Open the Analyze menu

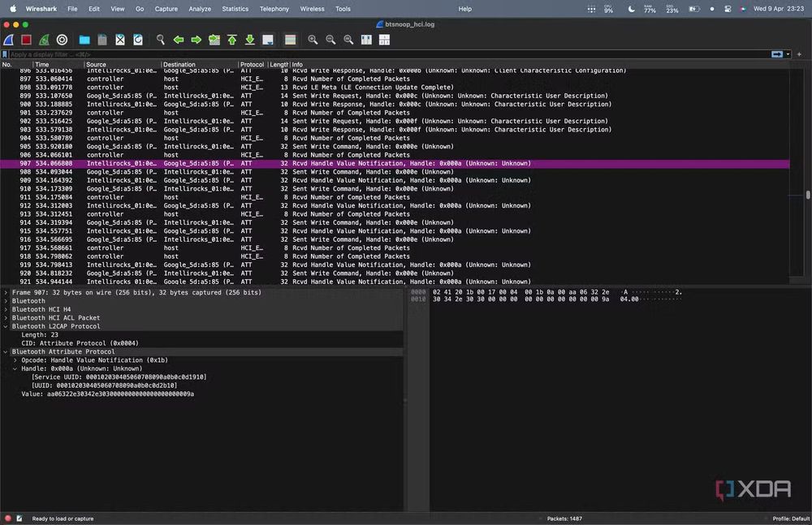point(200,9)
